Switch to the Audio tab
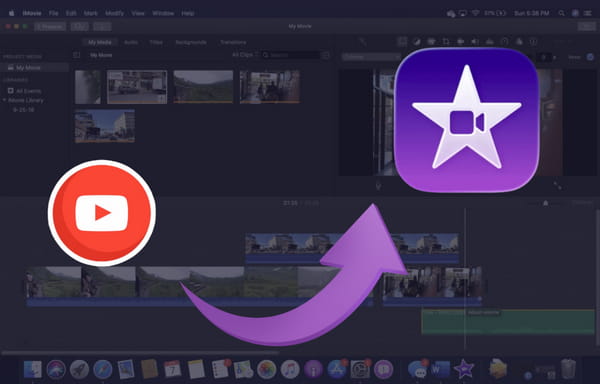600x384 pixels. pos(131,42)
